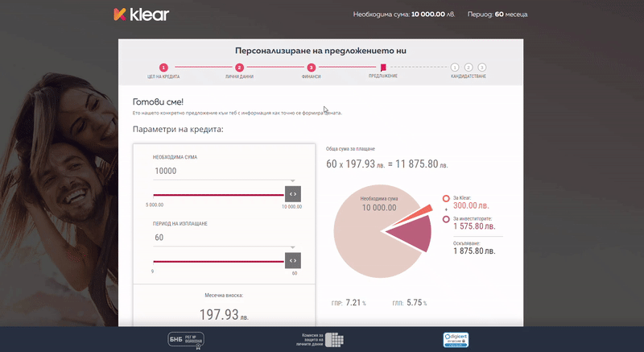Select the 'За Klear' legend circle
Image resolution: width=644 pixels, height=352 pixels.
tap(446, 198)
